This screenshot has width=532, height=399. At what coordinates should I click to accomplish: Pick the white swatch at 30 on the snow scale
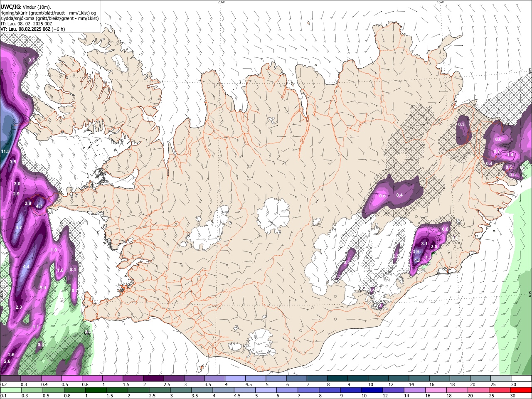coord(522,378)
